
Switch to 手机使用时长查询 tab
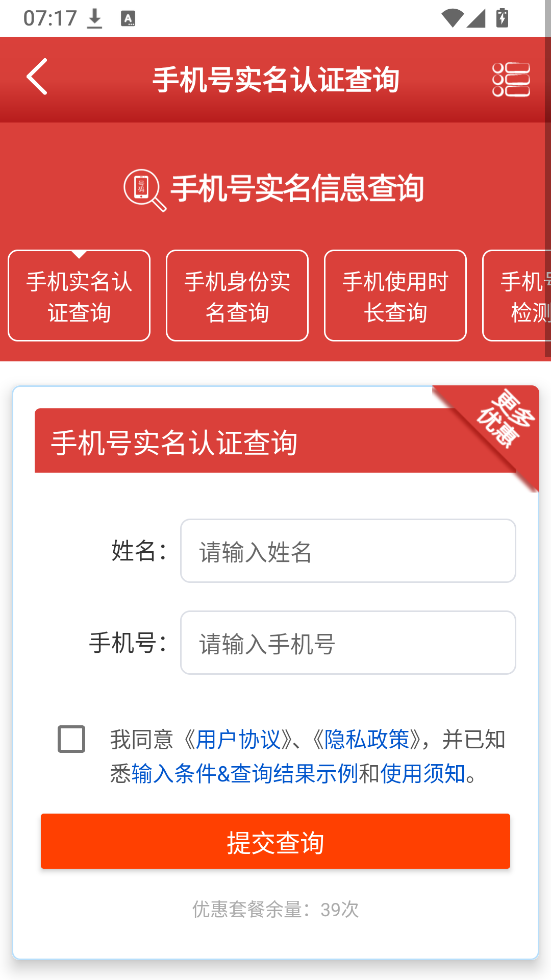[x=395, y=296]
